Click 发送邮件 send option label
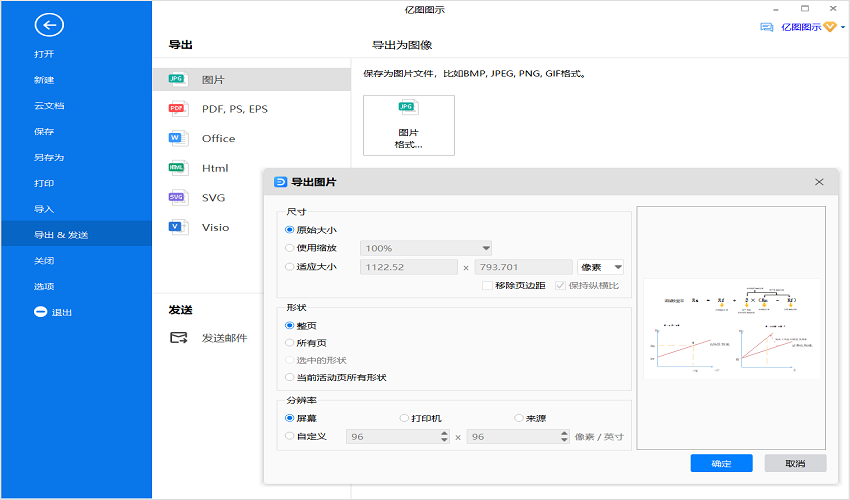This screenshot has height=500, width=850. tap(224, 338)
